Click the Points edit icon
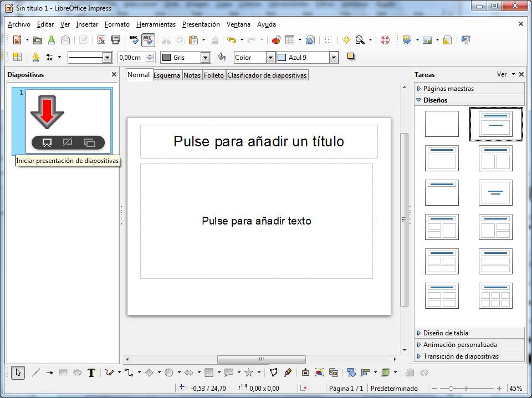The width and height of the screenshot is (532, 398). [x=273, y=373]
